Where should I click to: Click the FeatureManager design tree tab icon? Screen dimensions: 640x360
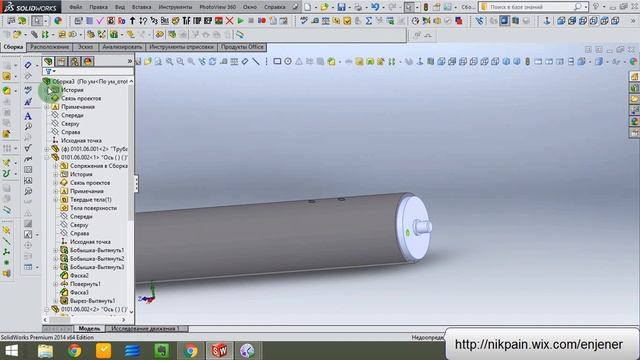tap(49, 61)
